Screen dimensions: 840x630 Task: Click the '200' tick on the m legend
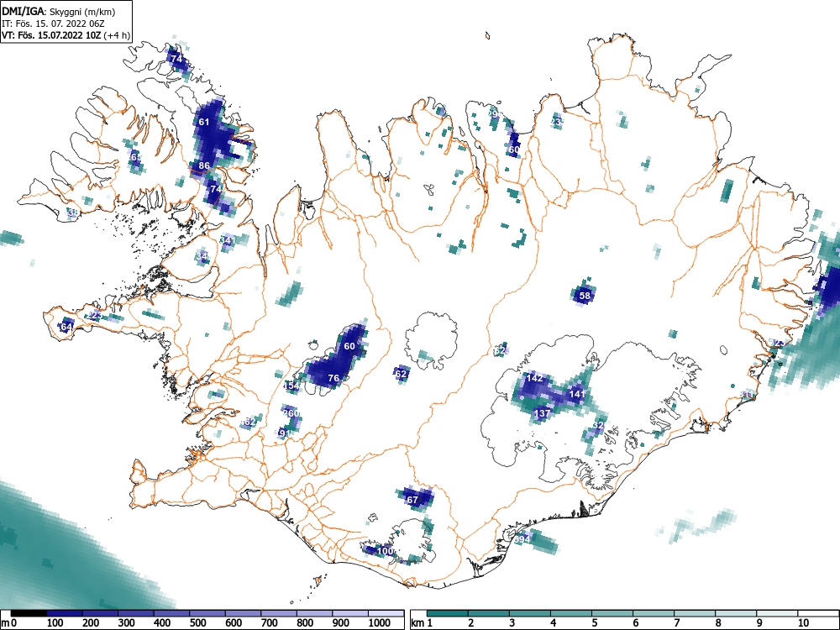click(91, 623)
